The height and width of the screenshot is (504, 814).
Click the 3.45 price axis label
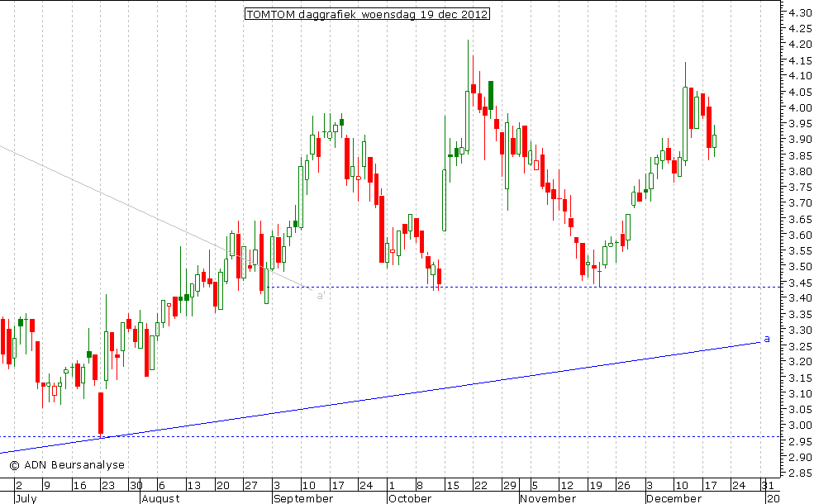800,283
